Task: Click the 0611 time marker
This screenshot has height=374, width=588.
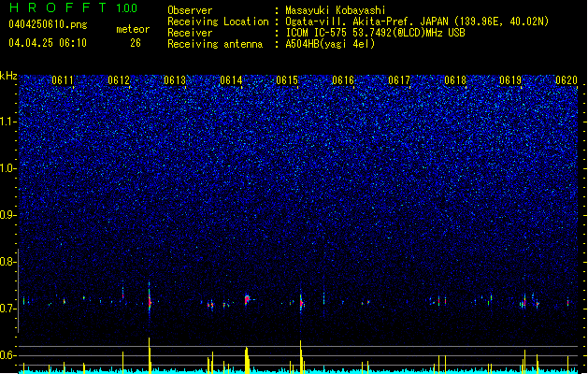Action: 63,80
